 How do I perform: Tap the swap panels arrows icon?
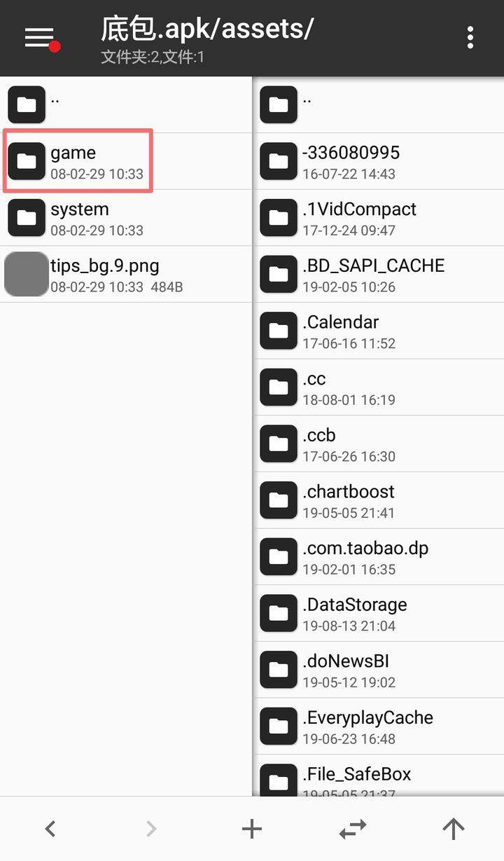(353, 829)
